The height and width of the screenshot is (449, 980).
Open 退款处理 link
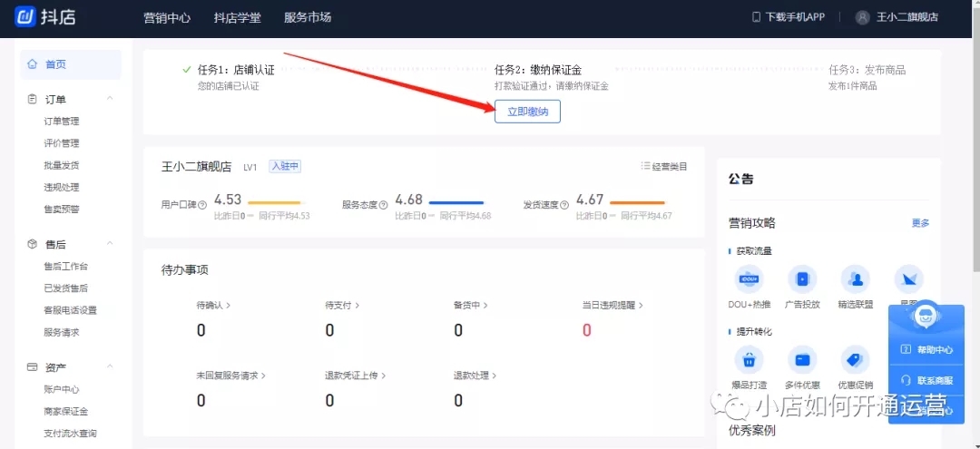(x=475, y=376)
